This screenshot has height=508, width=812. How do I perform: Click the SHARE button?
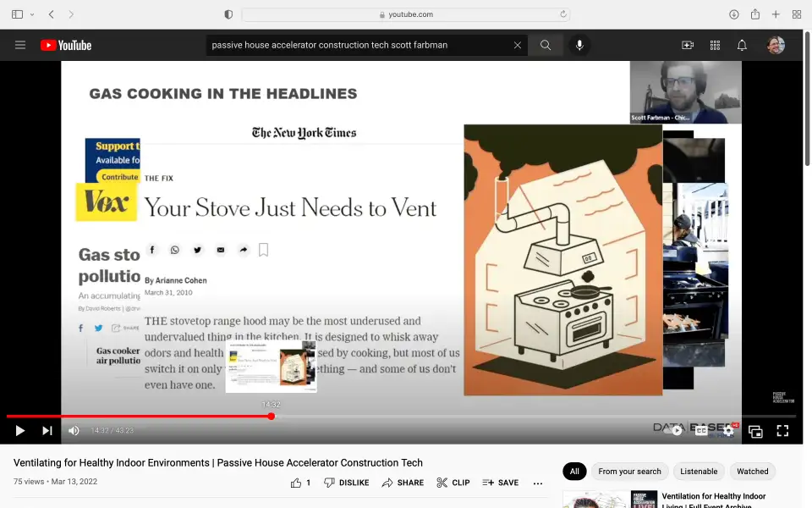tap(403, 483)
